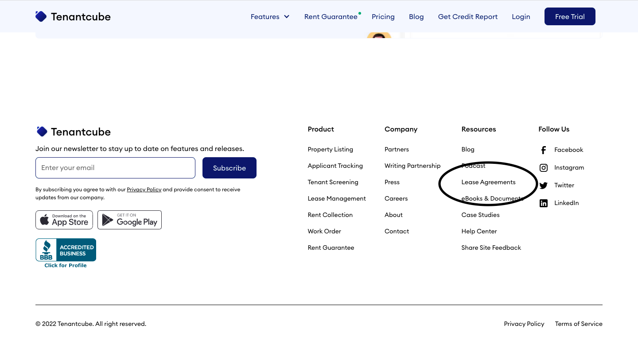This screenshot has width=638, height=364.
Task: Open the Twitter bird icon
Action: click(544, 186)
